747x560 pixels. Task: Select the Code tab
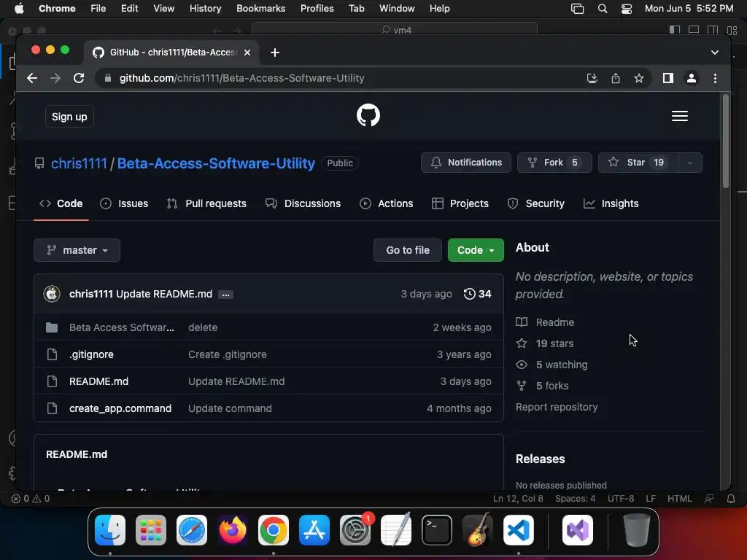click(61, 204)
